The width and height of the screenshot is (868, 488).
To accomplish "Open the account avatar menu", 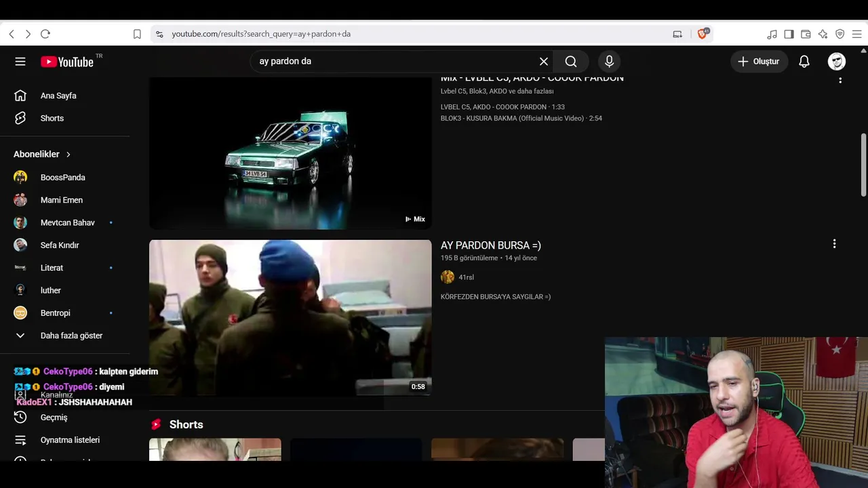I will (x=837, y=62).
